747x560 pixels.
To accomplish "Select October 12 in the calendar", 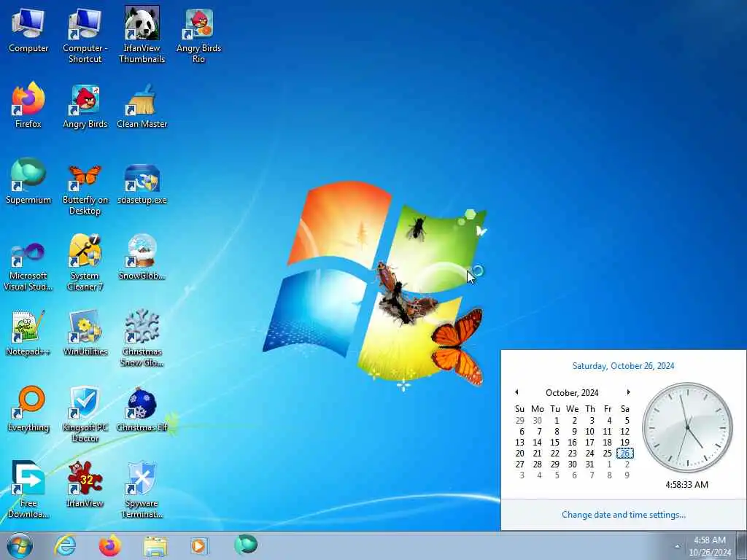I will click(624, 432).
